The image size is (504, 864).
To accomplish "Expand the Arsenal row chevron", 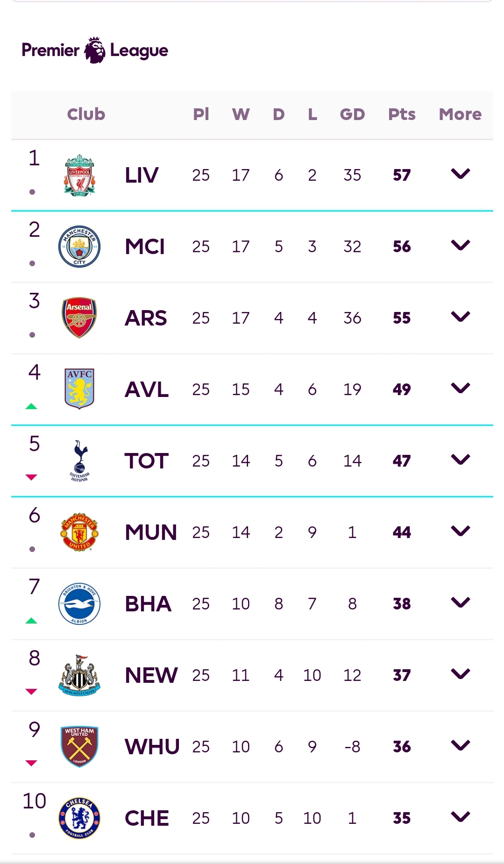I will point(460,317).
